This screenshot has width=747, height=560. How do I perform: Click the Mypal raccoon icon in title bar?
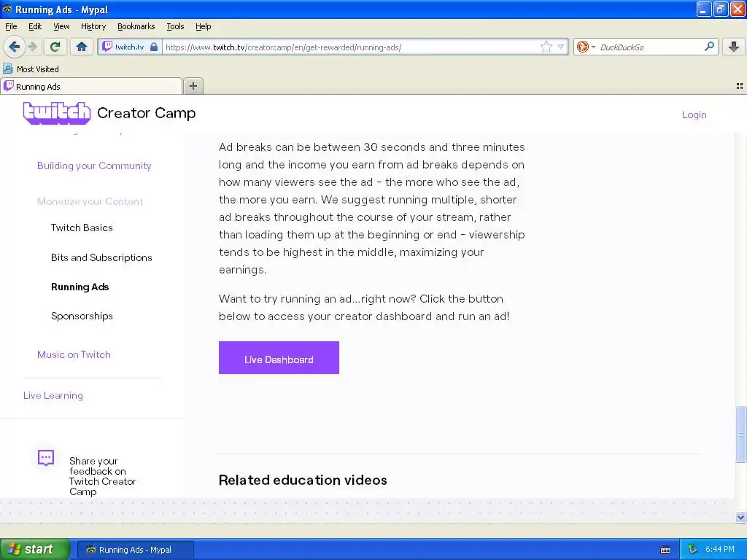click(x=7, y=9)
